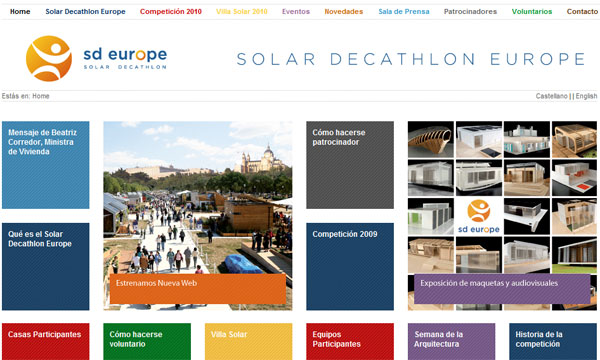Visit the Sala de Prensa menu
600x360 pixels.
(x=404, y=11)
